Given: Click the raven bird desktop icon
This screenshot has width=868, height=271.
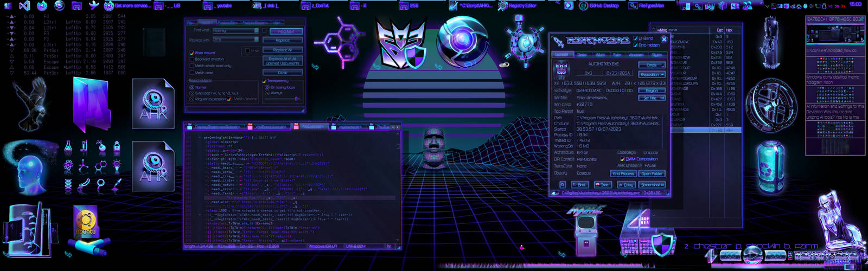Looking at the screenshot, I should (x=33, y=103).
